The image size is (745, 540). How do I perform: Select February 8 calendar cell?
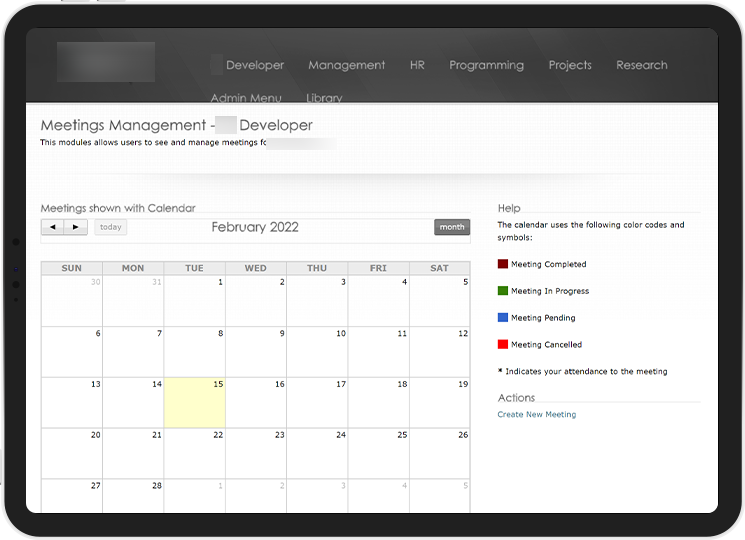(x=195, y=352)
